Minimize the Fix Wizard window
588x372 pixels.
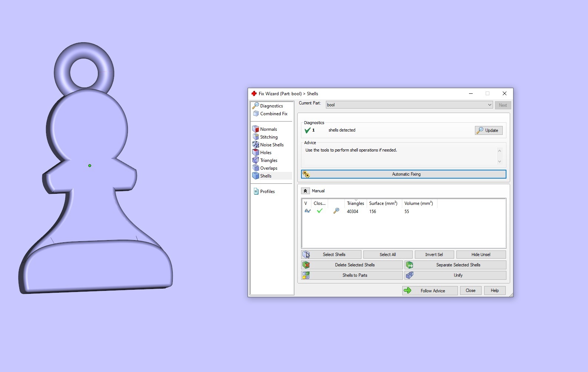471,94
